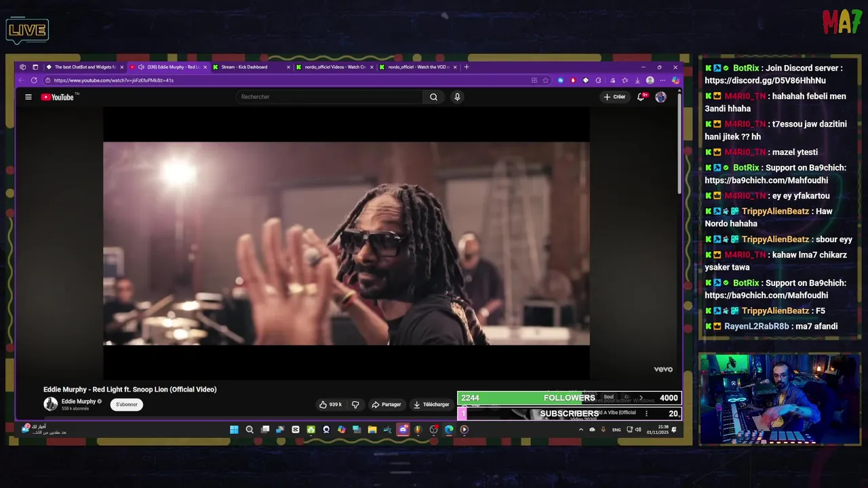Switch to nordo_officiel Watch the VOD tab

pos(418,67)
